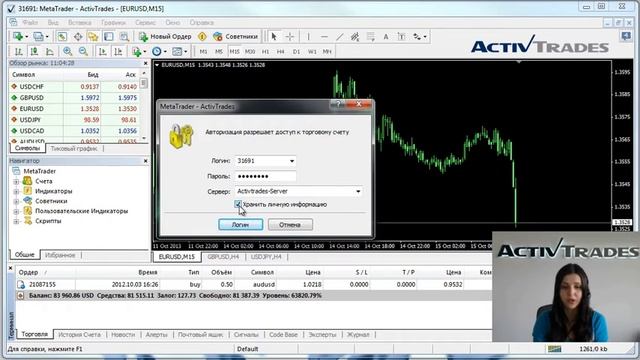The height and width of the screenshot is (360, 640).
Task: Switch chart to candlesticks
Action: 34,51
